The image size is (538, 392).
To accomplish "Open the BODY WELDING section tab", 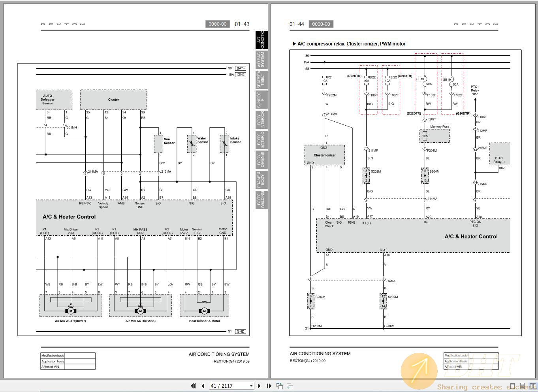I will point(261,200).
